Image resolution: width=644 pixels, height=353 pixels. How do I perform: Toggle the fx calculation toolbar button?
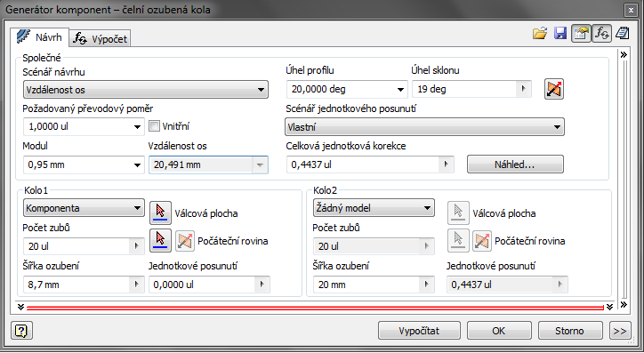click(601, 33)
